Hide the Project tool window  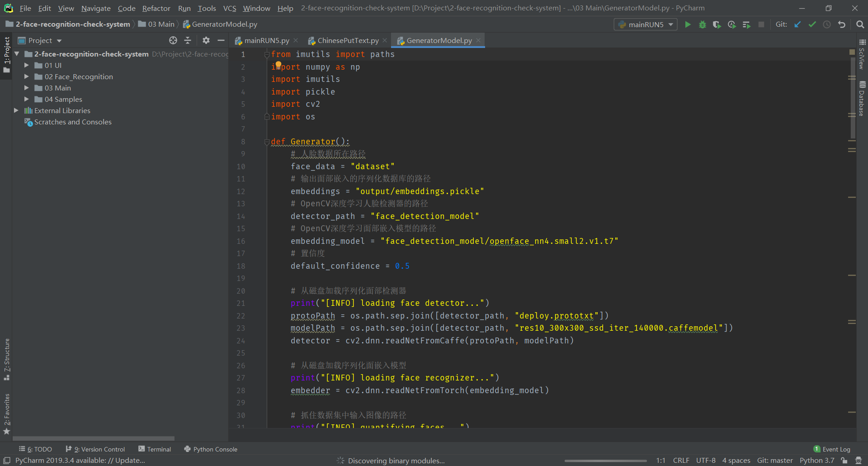221,40
